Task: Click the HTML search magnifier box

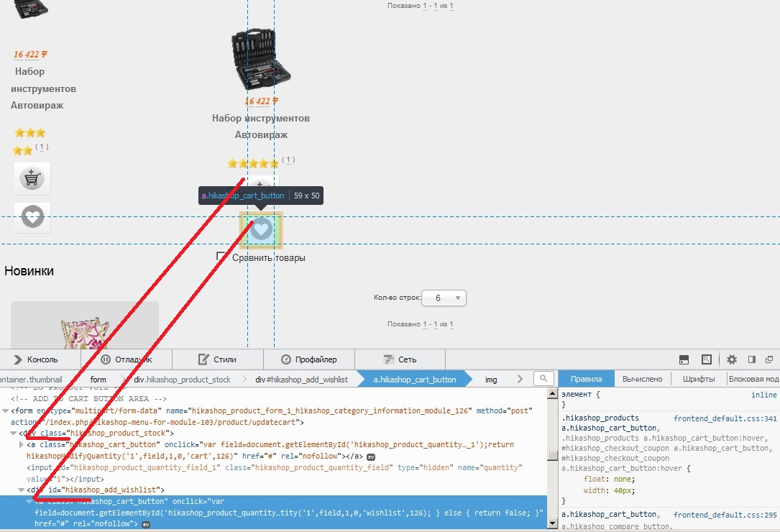Action: click(543, 379)
